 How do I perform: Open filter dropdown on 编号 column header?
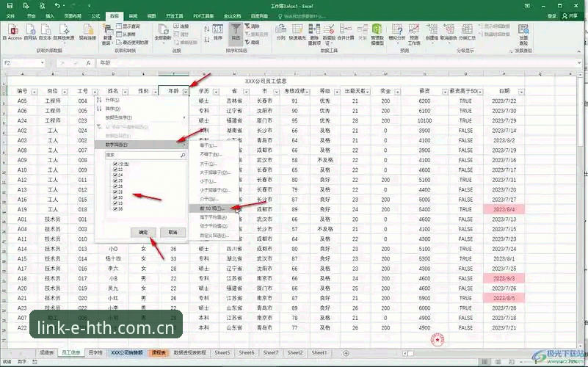tap(34, 92)
